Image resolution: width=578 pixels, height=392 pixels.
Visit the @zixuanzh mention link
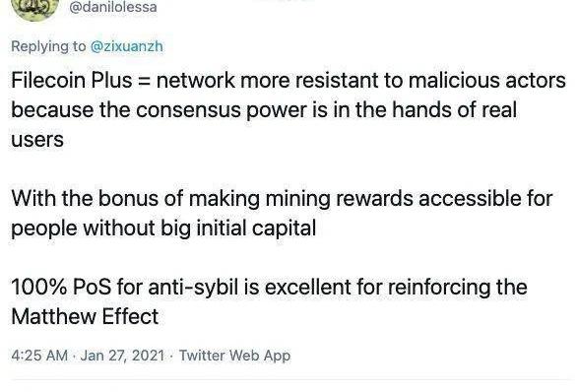pos(126,46)
